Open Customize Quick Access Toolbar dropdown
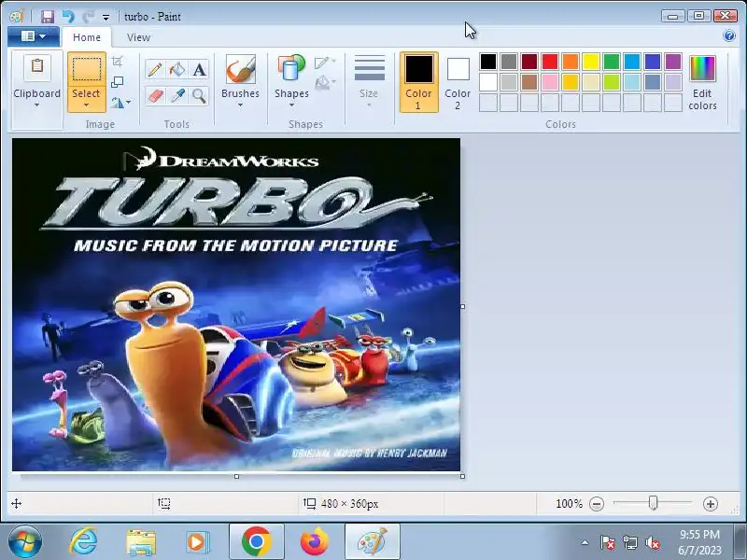Viewport: 747px width, 560px height. click(106, 18)
